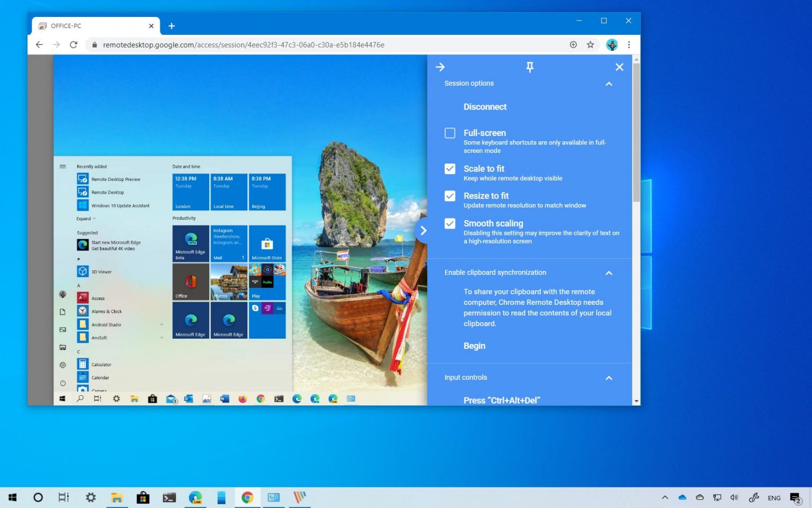
Task: Open the Chrome profile avatar
Action: [612, 45]
